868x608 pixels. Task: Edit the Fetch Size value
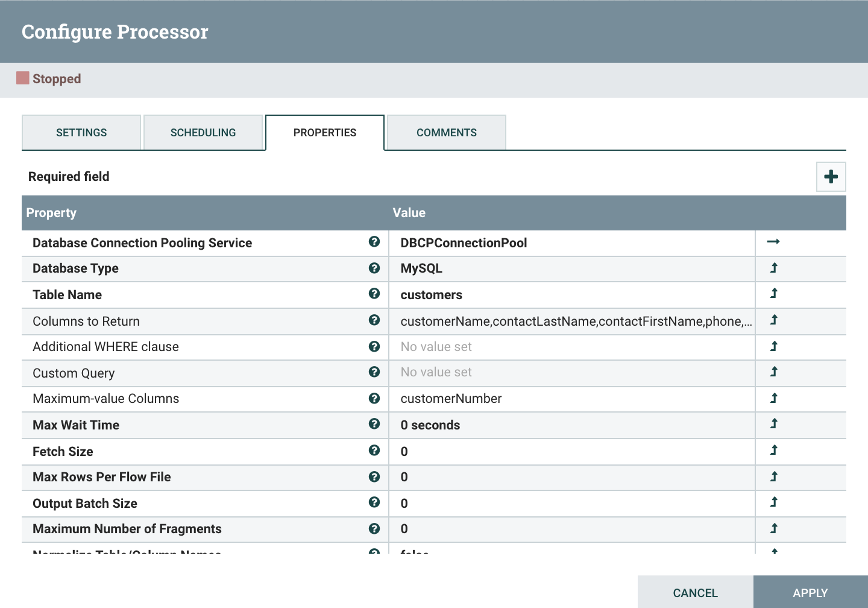(x=572, y=452)
